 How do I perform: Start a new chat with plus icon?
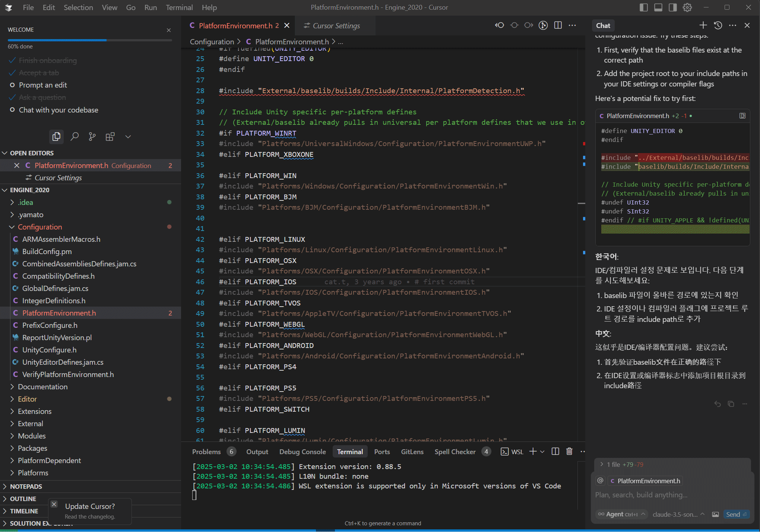tap(703, 25)
